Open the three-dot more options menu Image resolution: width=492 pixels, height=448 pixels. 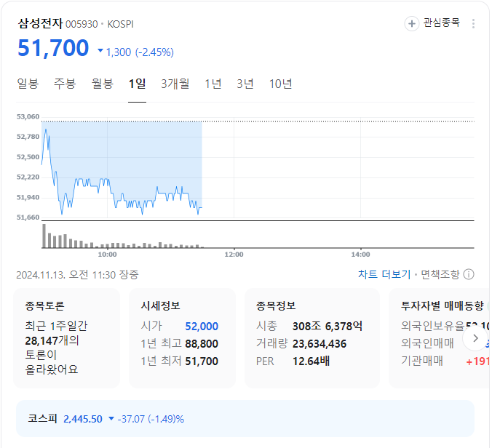tap(473, 23)
